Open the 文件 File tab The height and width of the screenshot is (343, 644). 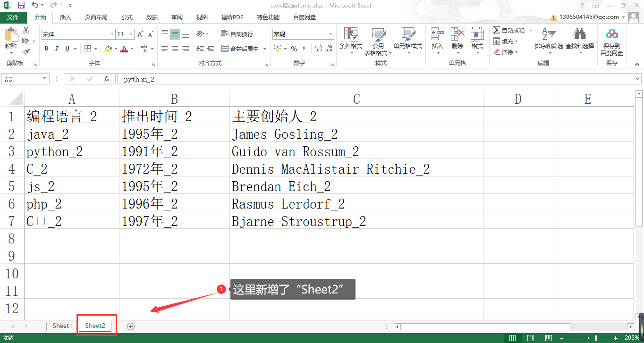pyautogui.click(x=13, y=17)
